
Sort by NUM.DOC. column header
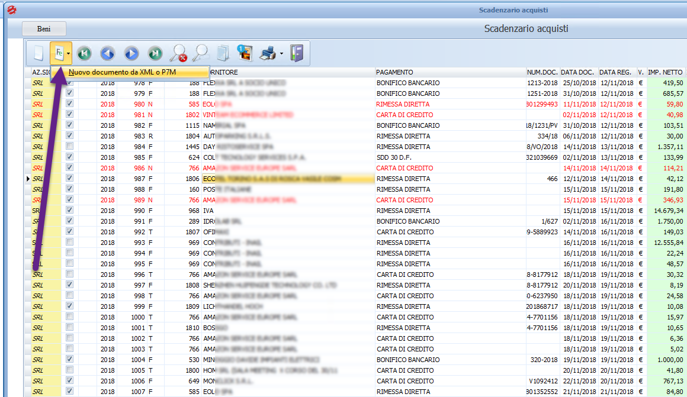click(542, 72)
